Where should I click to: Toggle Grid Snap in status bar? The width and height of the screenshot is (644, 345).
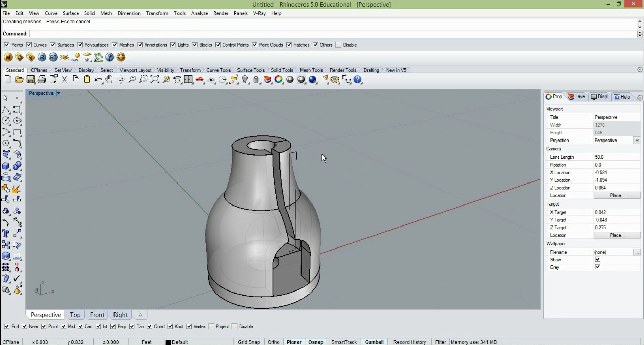click(249, 342)
